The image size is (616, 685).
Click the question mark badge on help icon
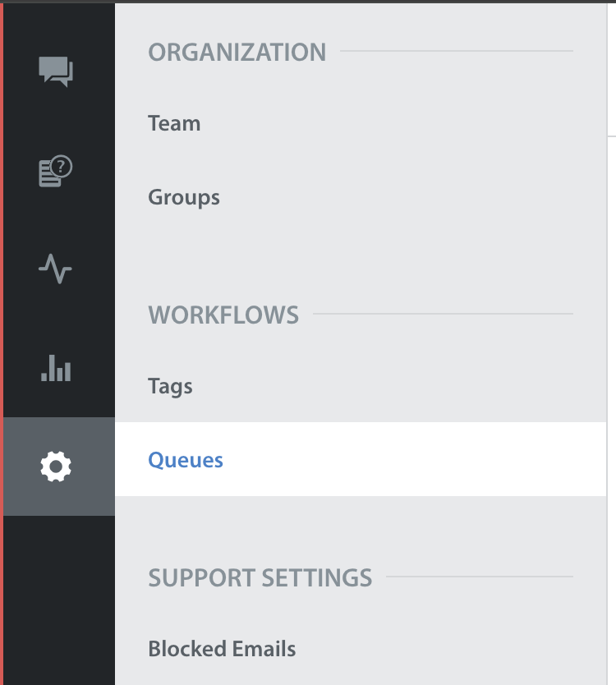pos(62,167)
